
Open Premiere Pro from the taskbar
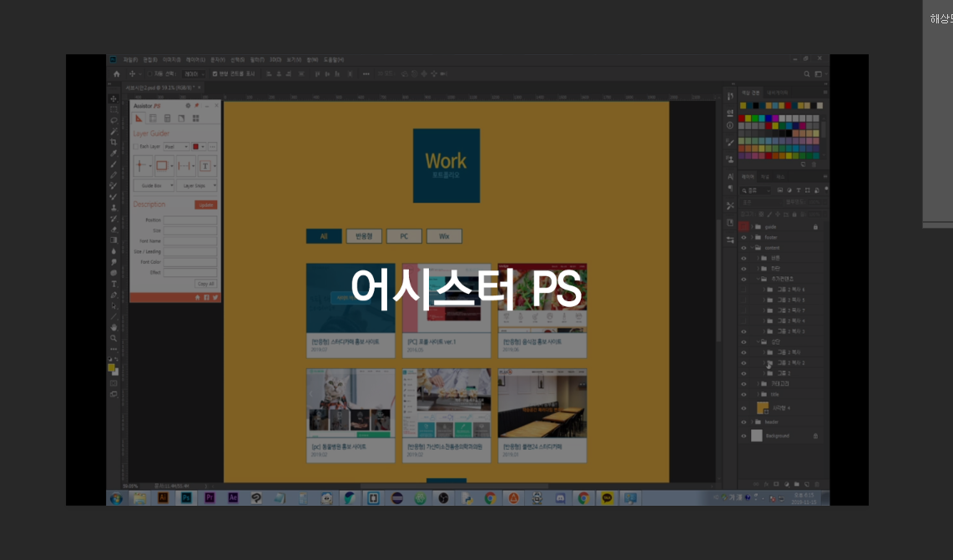click(x=209, y=498)
